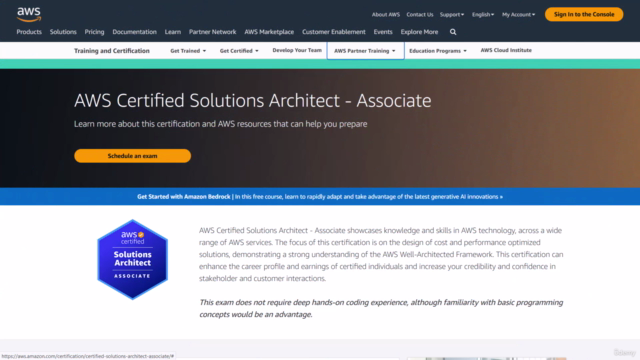The image size is (640, 360).
Task: Click the page heading AWS Certified Solutions Architect - Associate
Action: click(x=252, y=100)
